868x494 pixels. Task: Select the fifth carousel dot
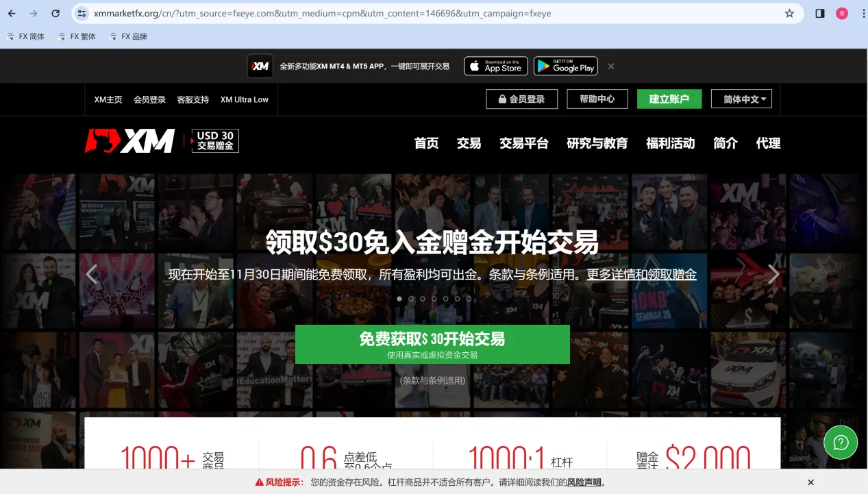coord(446,299)
